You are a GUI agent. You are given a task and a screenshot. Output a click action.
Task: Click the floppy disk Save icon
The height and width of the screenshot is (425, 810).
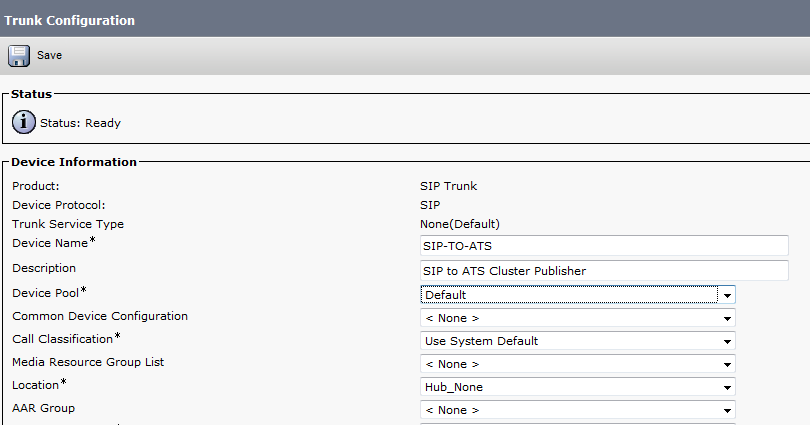tap(19, 56)
